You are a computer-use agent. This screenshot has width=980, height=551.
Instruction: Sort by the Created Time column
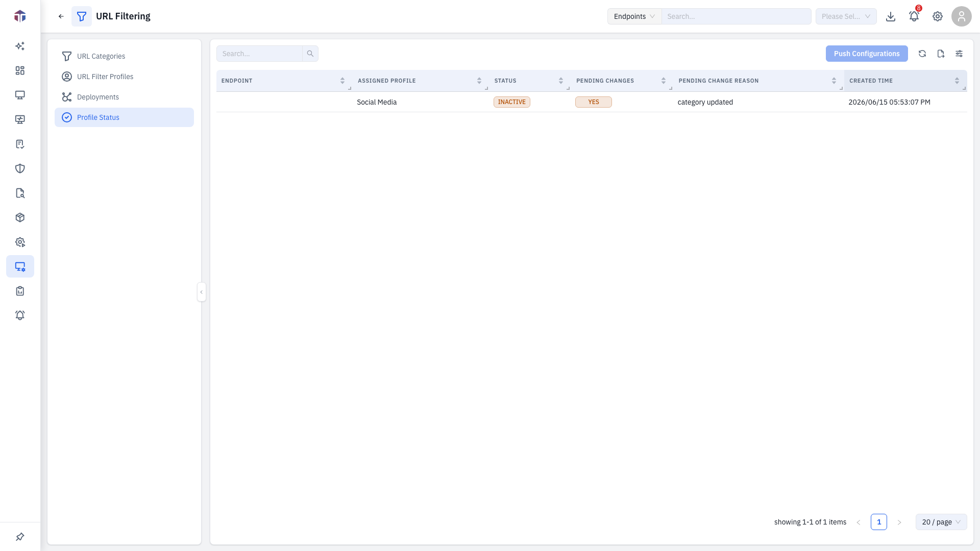pyautogui.click(x=957, y=81)
